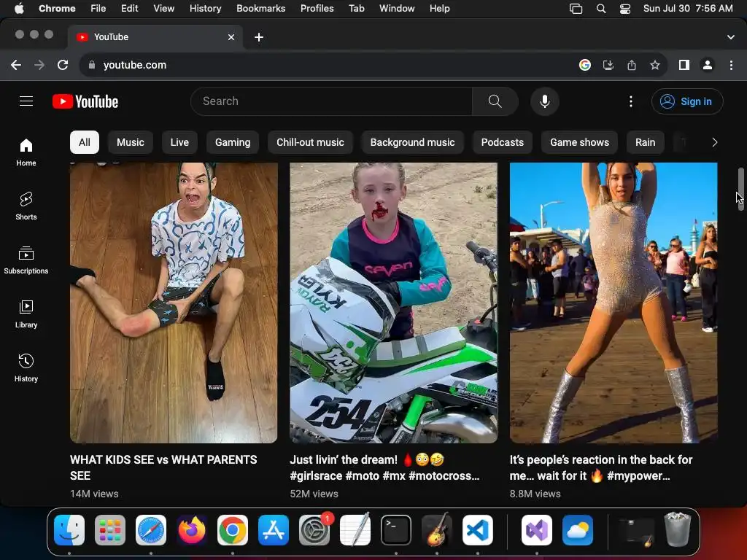
Task: Open the View menu in menu bar
Action: coord(163,9)
